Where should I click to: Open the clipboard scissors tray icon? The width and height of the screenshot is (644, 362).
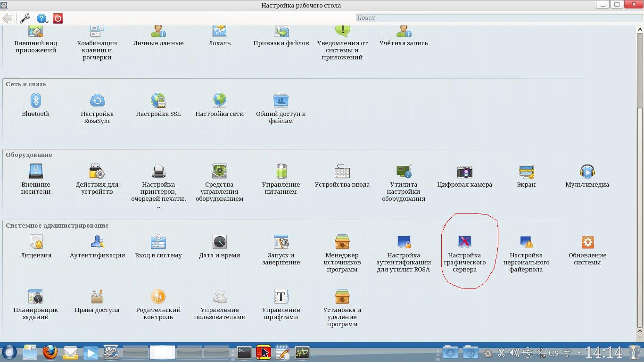pyautogui.click(x=501, y=353)
